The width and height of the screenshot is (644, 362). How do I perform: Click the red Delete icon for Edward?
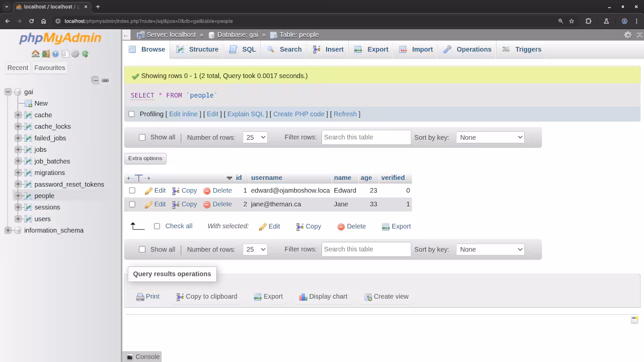[x=207, y=191]
